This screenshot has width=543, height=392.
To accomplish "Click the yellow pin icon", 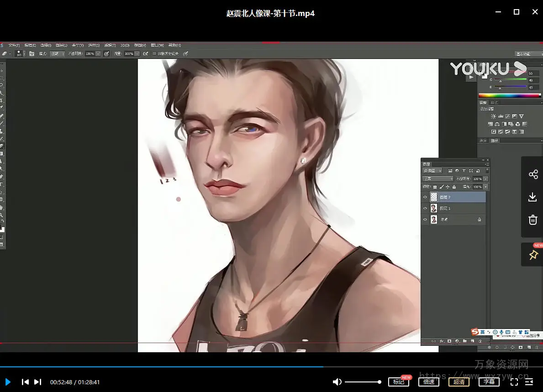I will pos(533,255).
